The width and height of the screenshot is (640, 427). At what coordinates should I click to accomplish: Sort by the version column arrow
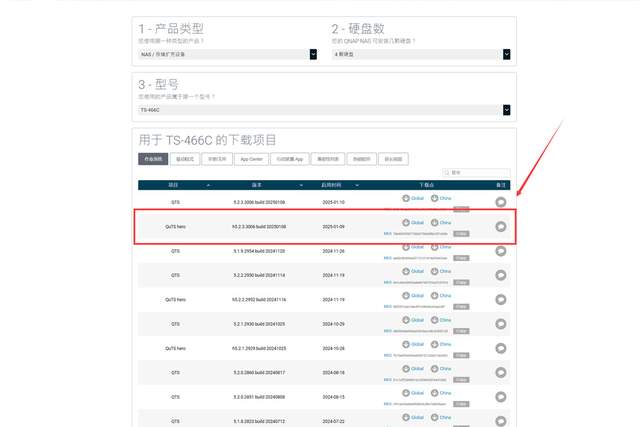(x=301, y=185)
